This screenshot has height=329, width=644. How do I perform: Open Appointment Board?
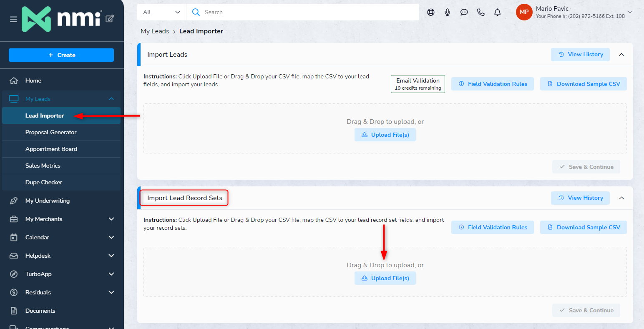point(61,149)
